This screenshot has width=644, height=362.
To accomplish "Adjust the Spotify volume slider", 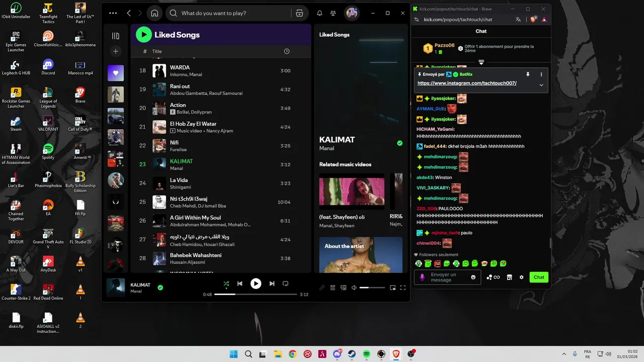I will point(372,288).
